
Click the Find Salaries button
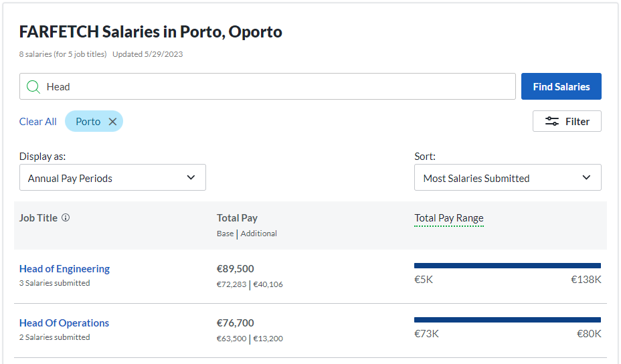coord(561,86)
